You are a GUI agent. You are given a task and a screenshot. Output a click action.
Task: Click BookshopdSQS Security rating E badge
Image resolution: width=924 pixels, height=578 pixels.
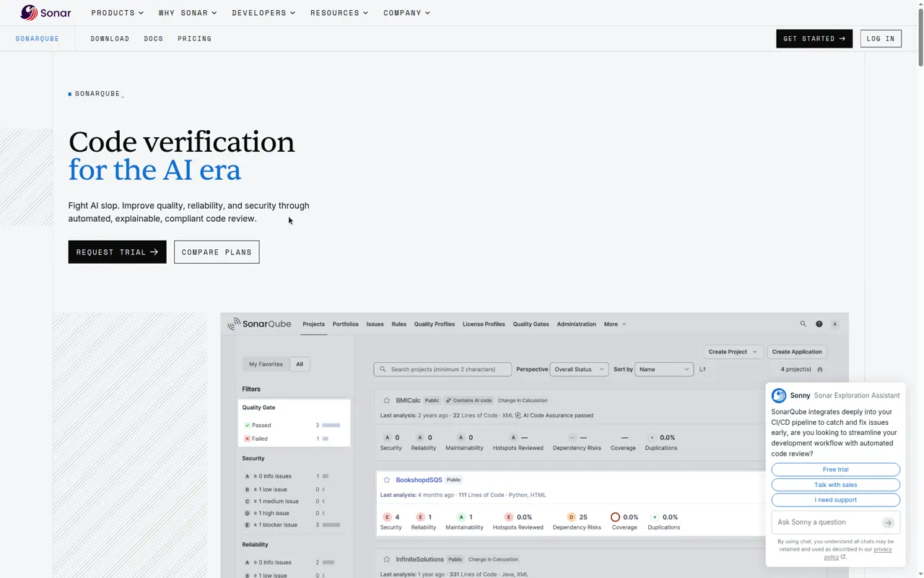tap(387, 517)
